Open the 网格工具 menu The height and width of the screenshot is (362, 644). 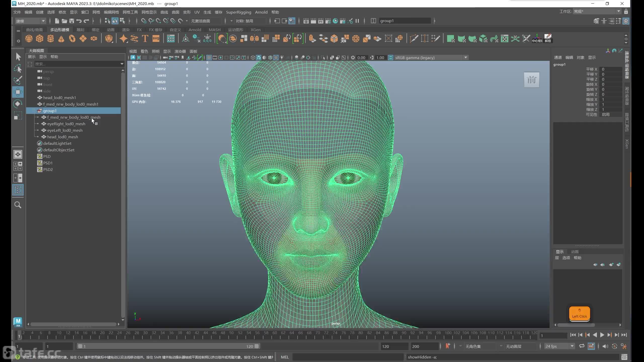pyautogui.click(x=130, y=12)
